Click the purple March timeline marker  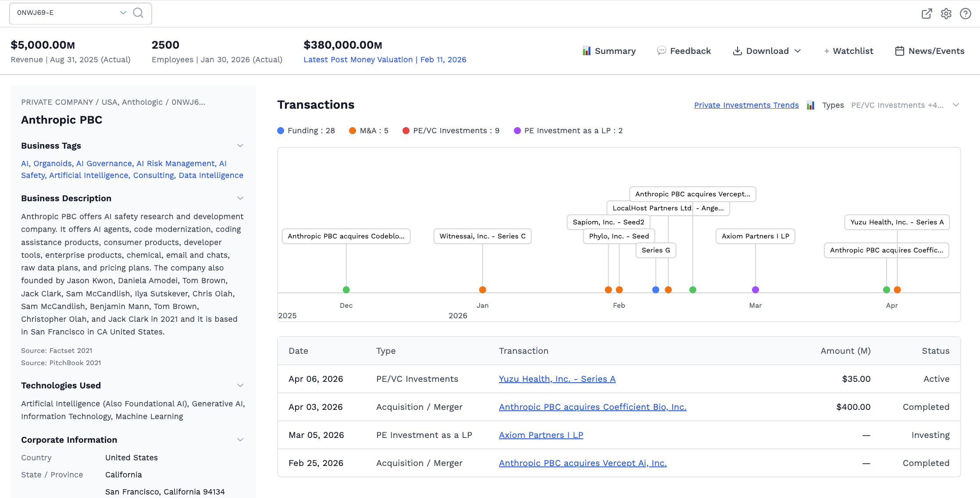click(755, 290)
